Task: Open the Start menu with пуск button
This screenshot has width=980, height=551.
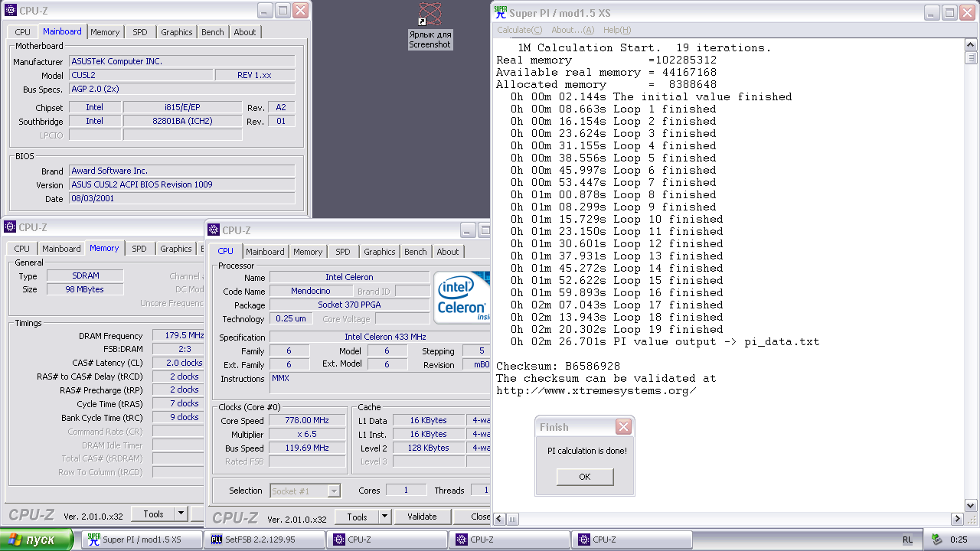Action: point(38,540)
